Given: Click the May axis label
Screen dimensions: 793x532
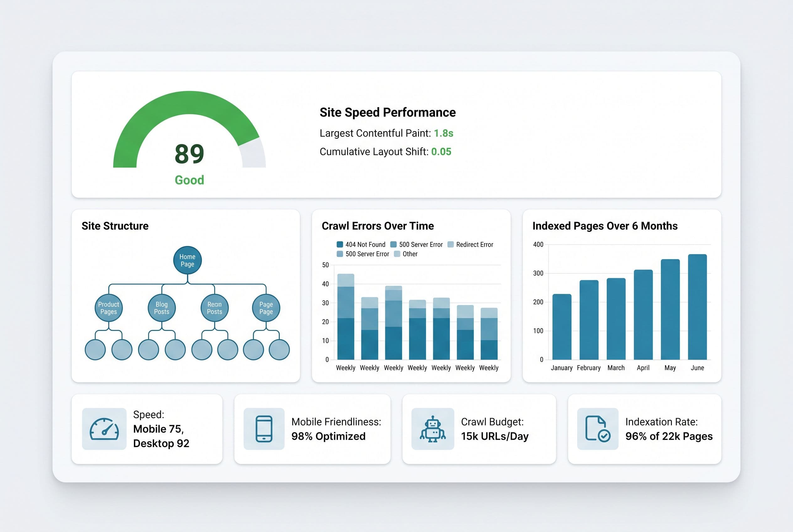Looking at the screenshot, I should [x=670, y=368].
